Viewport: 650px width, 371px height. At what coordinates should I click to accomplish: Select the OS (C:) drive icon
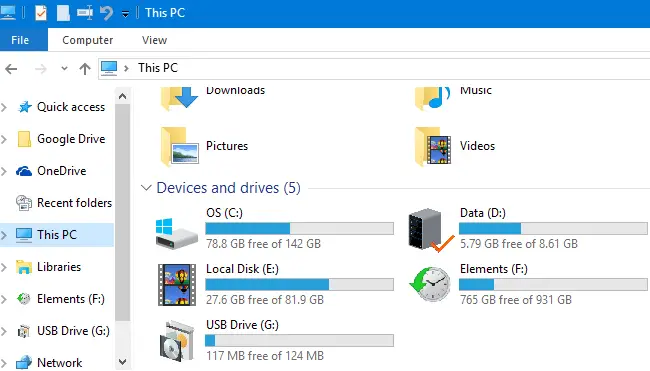[177, 233]
